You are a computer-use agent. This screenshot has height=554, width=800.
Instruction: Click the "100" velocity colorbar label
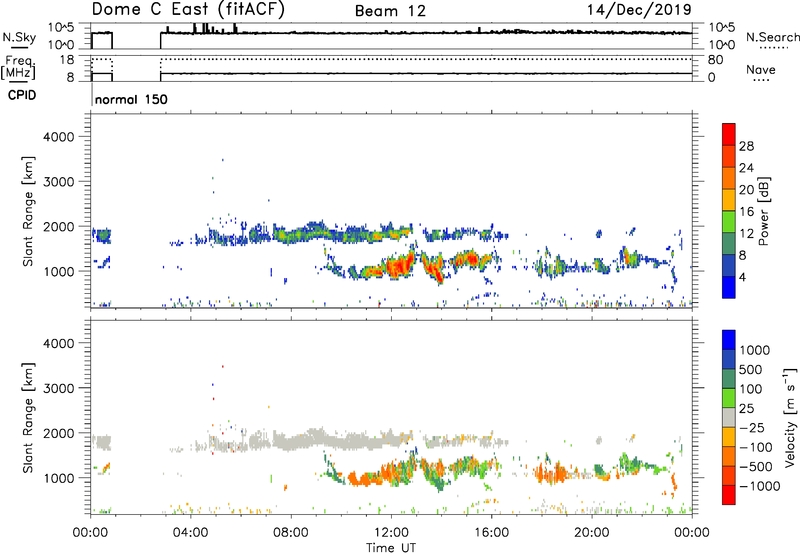(751, 389)
